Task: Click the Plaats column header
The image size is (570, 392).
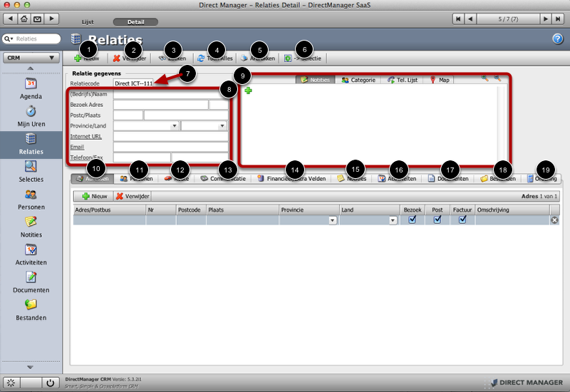Action: click(x=242, y=210)
